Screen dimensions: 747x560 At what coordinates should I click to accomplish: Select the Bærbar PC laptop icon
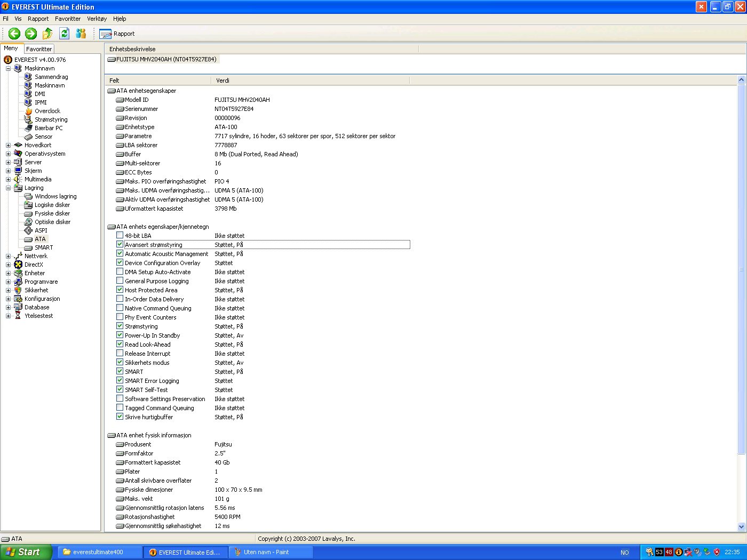tap(28, 128)
